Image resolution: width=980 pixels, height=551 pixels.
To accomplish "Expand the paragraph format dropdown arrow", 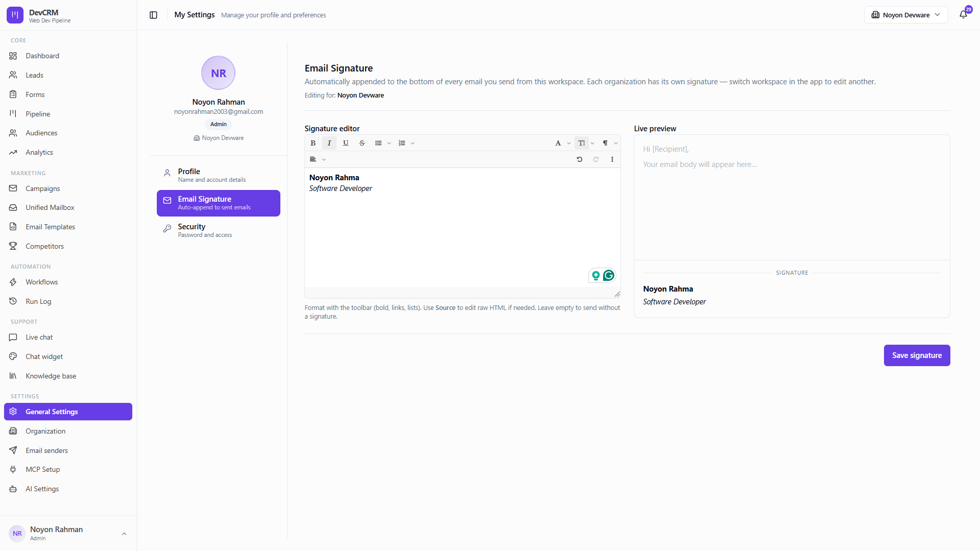I will (x=616, y=143).
